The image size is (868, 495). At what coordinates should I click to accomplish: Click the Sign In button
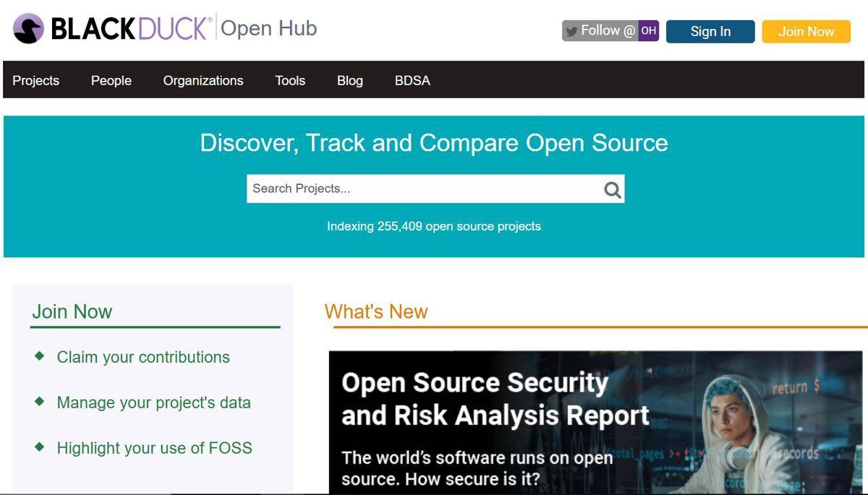click(710, 31)
